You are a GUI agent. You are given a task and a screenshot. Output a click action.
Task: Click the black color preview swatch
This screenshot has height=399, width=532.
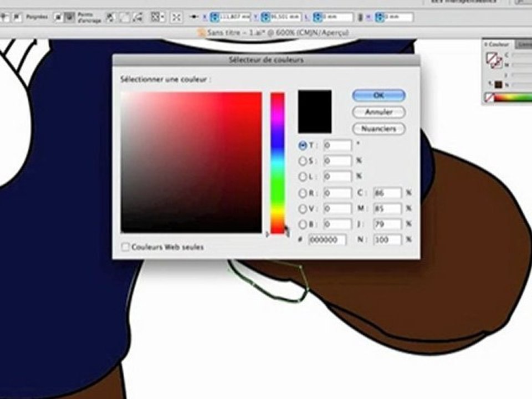pos(315,111)
